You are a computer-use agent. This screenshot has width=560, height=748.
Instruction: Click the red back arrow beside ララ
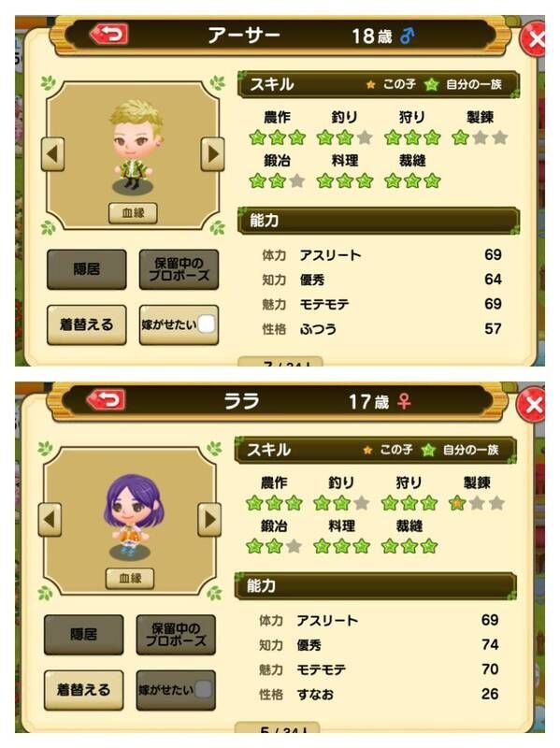[107, 400]
